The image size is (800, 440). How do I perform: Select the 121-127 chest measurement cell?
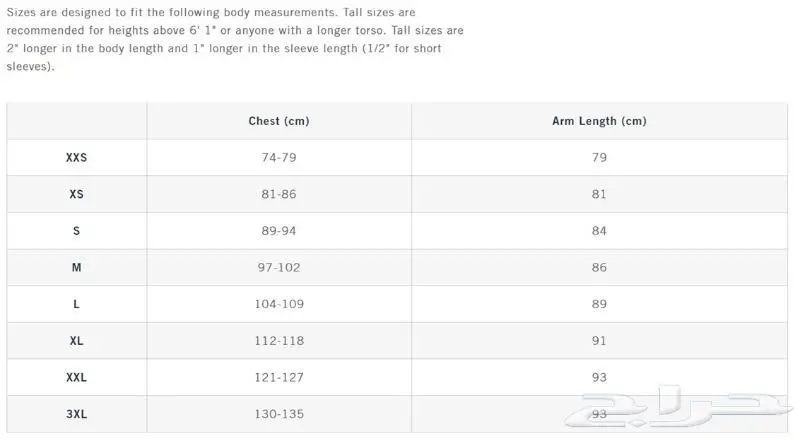coord(279,377)
